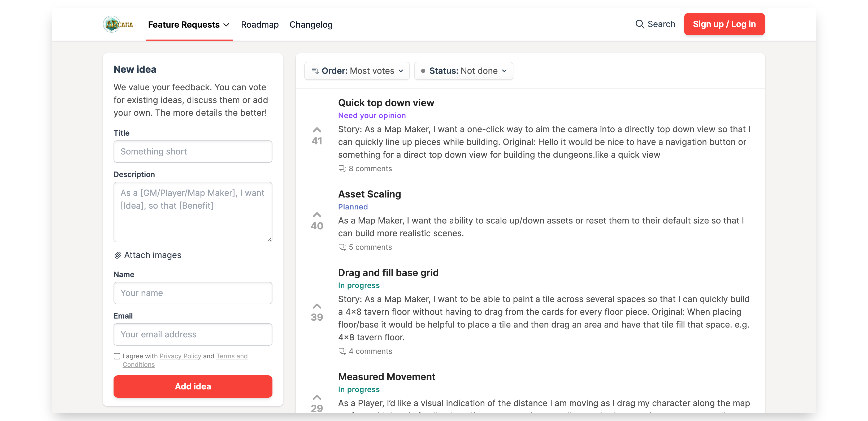
Task: Submit with the Add idea button
Action: 193,386
